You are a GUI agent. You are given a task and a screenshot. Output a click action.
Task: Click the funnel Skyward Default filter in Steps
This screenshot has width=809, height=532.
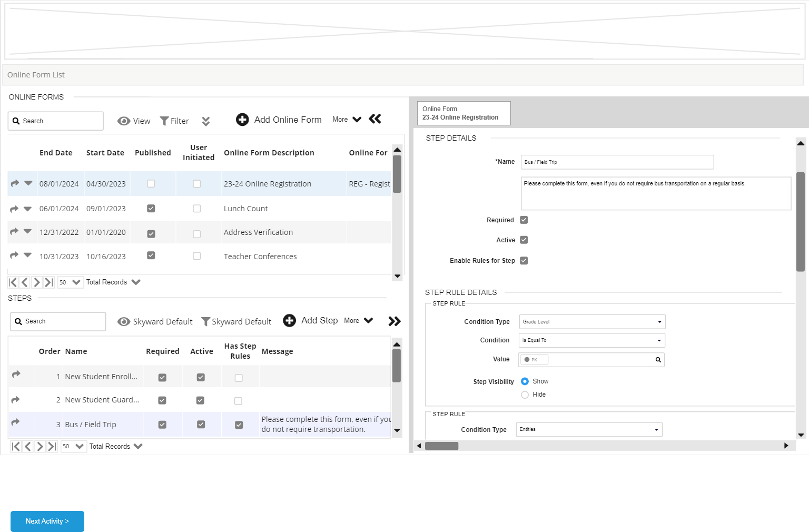click(x=206, y=322)
